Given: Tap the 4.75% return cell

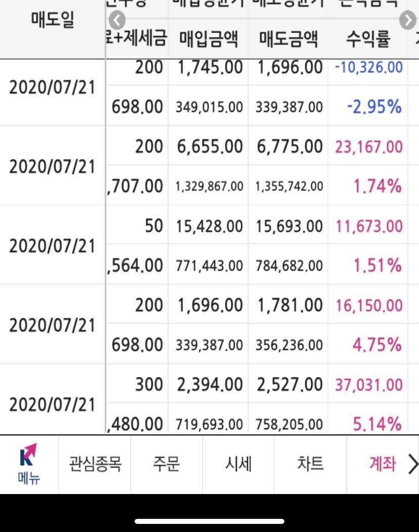Looking at the screenshot, I should [377, 345].
